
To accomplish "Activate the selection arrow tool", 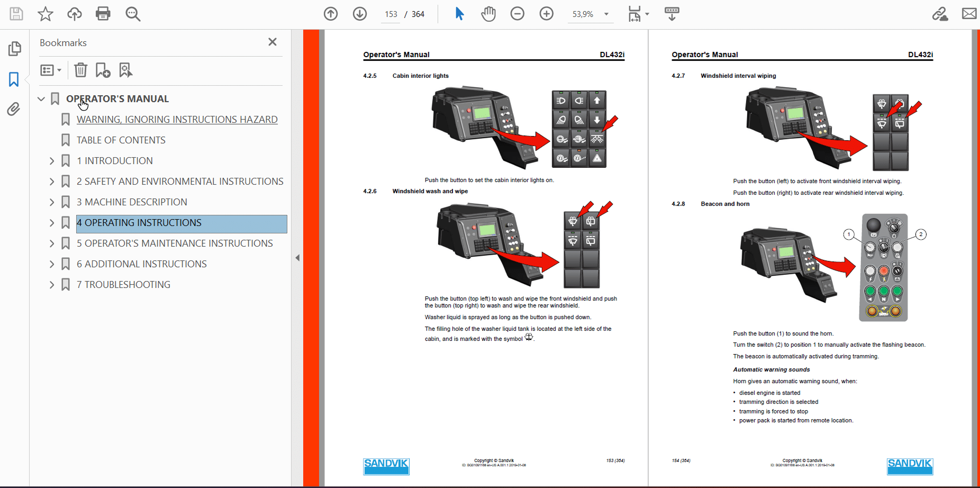I will pos(459,14).
